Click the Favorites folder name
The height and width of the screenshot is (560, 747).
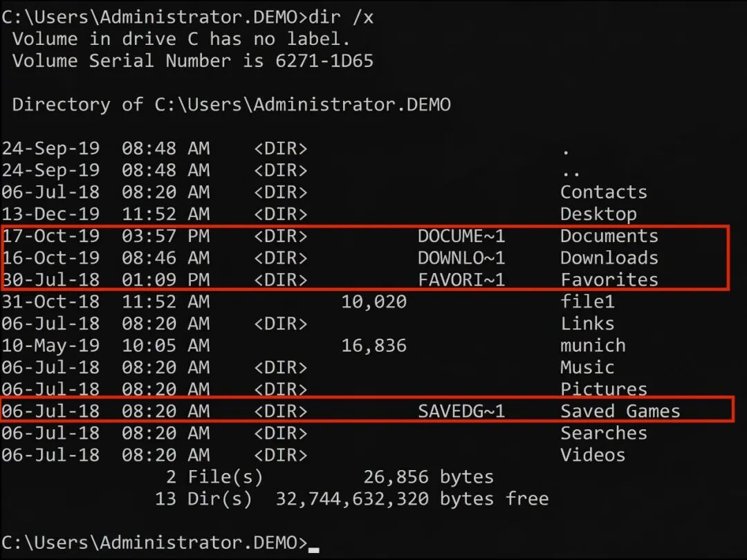[x=609, y=280]
